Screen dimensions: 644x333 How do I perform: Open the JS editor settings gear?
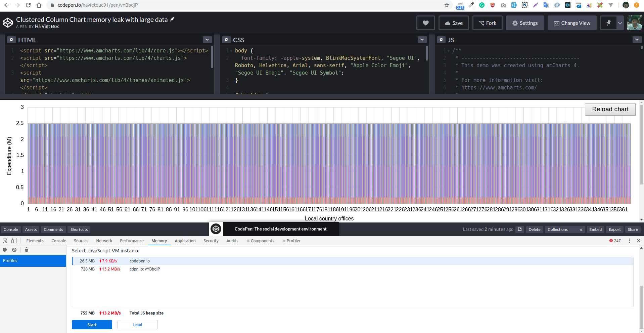(441, 40)
